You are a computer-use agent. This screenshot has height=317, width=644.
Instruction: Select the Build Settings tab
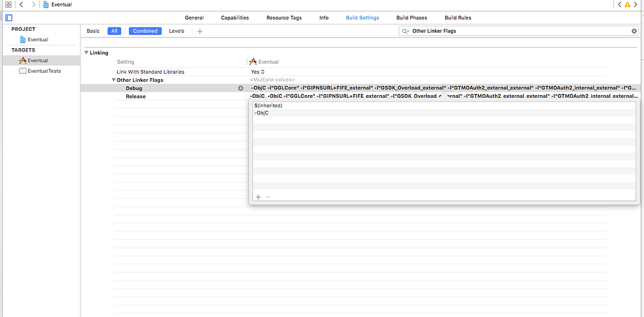point(362,18)
